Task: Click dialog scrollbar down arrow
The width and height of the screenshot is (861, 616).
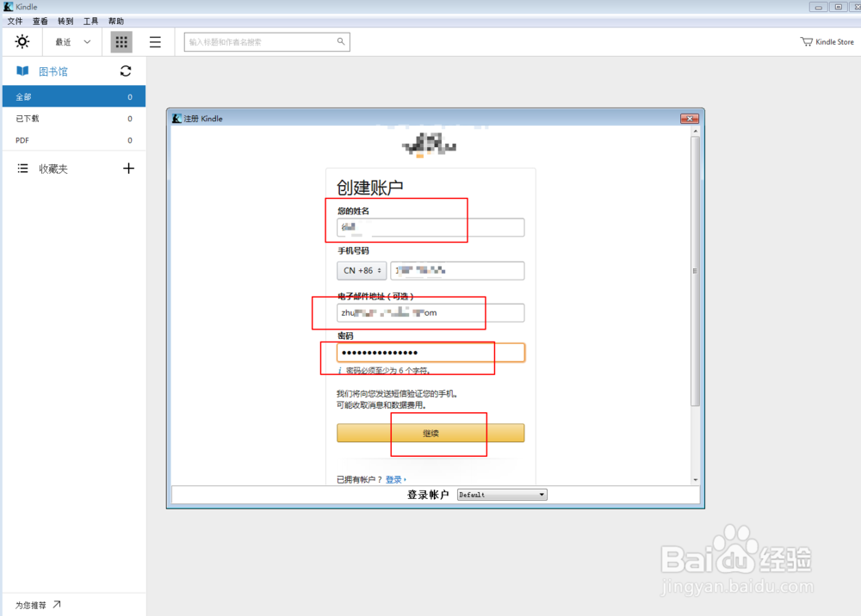Action: click(x=695, y=479)
